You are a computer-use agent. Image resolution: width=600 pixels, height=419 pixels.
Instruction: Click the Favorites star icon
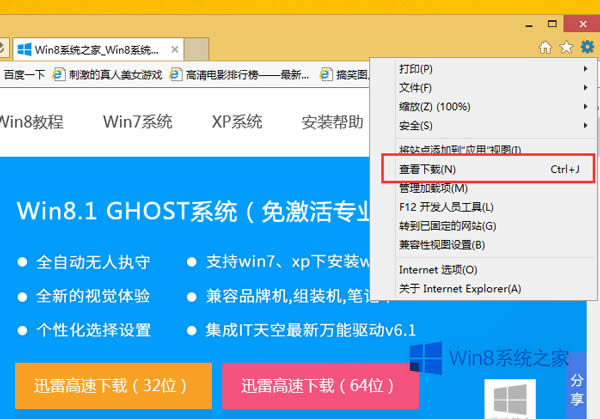click(x=566, y=47)
